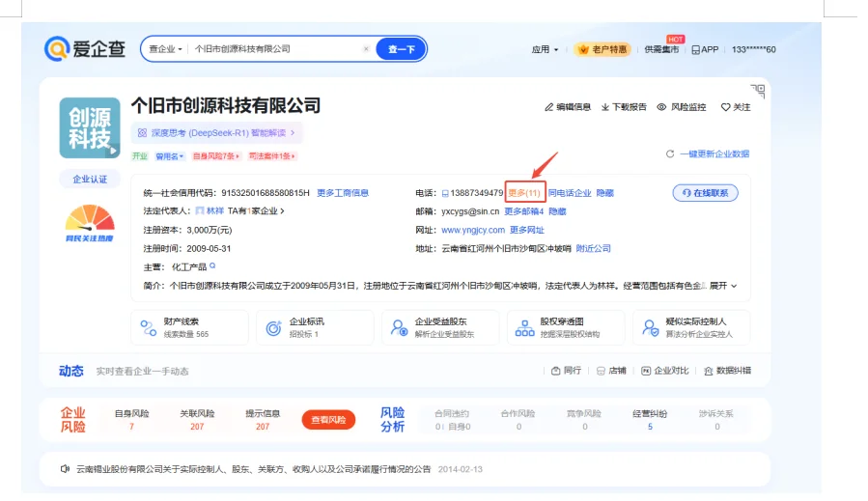The width and height of the screenshot is (868, 501).
Task: Click the QR code corner icon
Action: tap(758, 92)
